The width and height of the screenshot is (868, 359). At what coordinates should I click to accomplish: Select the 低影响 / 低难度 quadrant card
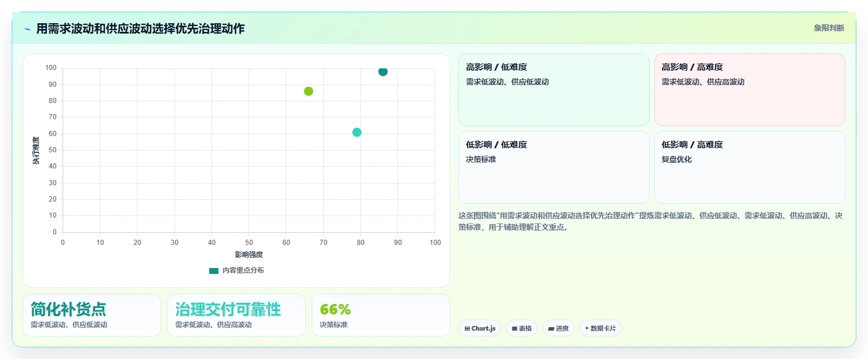(x=553, y=167)
